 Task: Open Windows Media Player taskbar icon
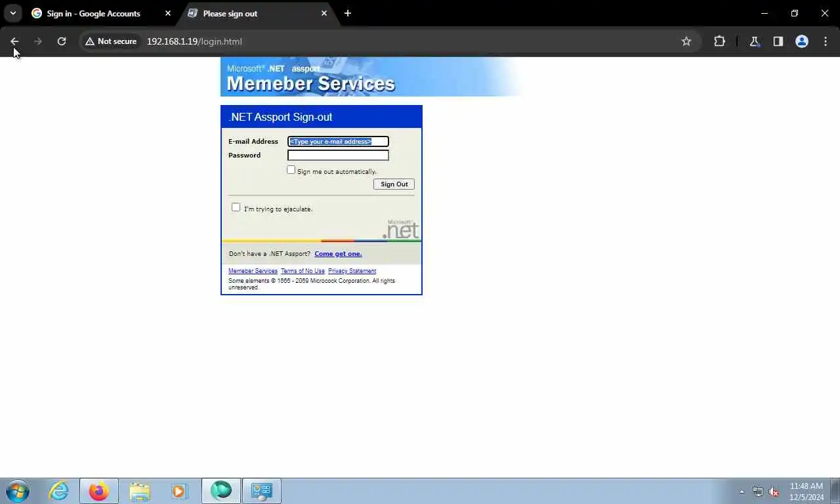pos(179,491)
